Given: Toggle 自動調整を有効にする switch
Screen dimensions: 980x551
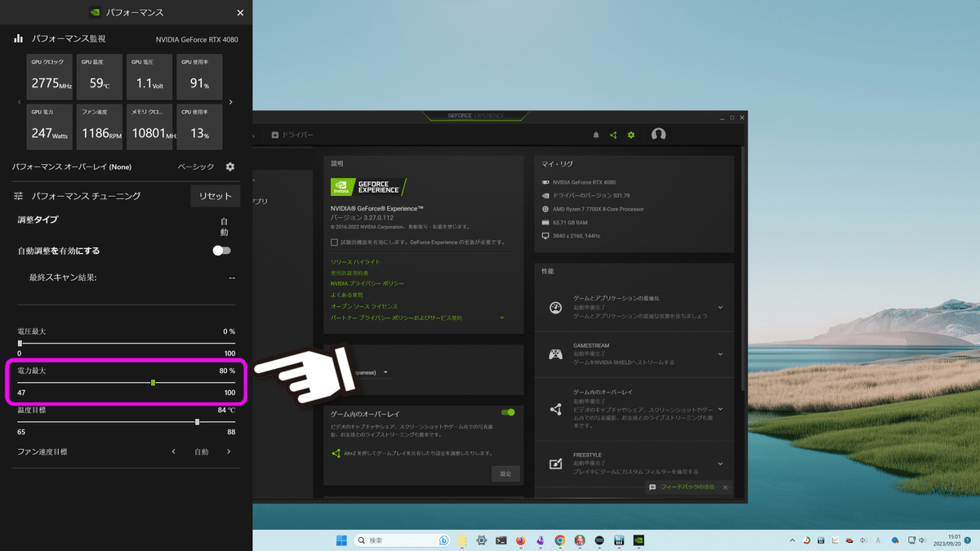Looking at the screenshot, I should click(221, 251).
